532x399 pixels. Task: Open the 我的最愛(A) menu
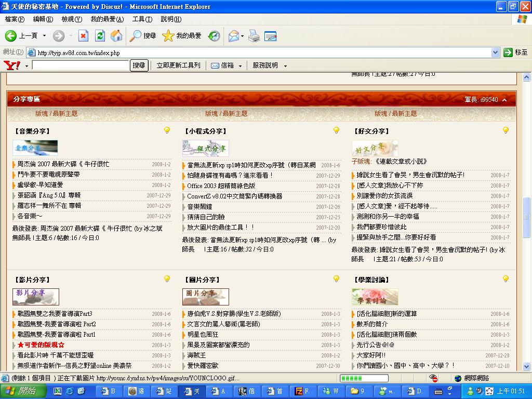click(x=107, y=19)
